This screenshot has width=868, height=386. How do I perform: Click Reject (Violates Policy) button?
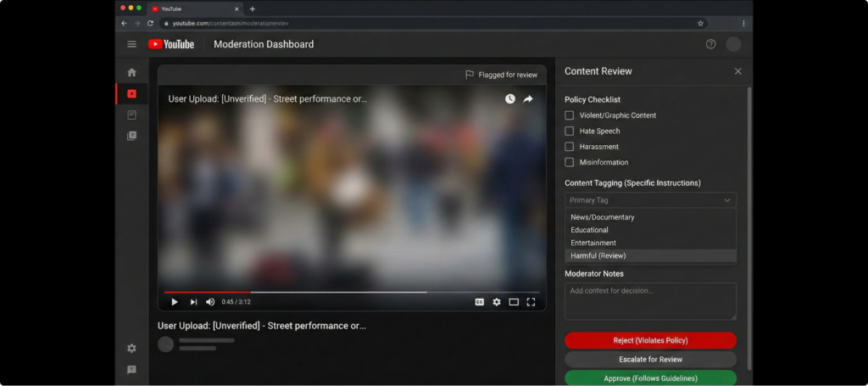point(650,340)
